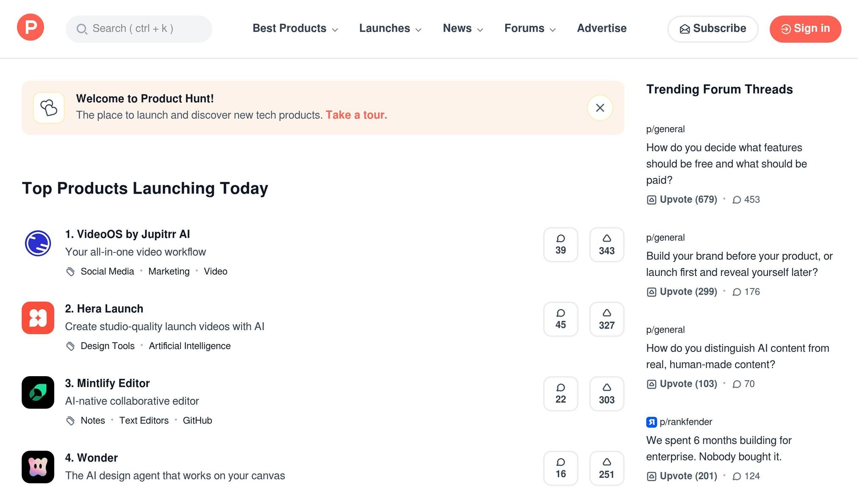
Task: Open the 176 comments count
Action: click(x=746, y=292)
